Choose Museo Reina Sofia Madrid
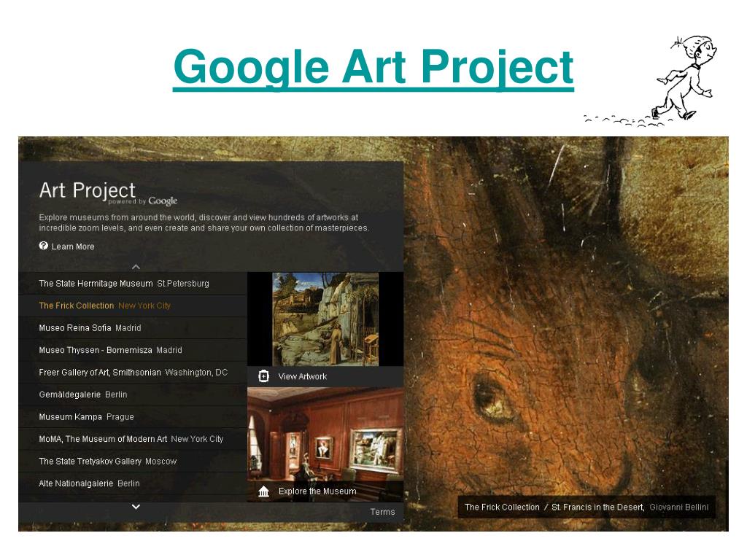Screen dimensions: 747x560 (x=133, y=328)
